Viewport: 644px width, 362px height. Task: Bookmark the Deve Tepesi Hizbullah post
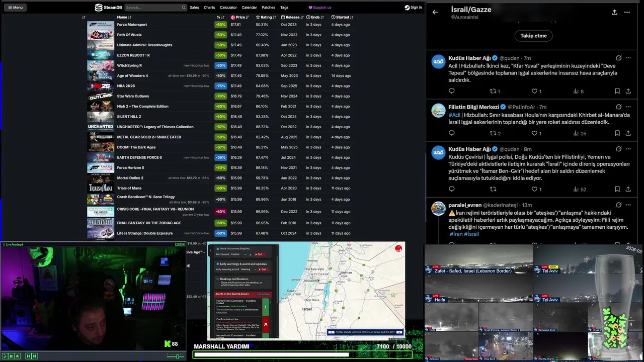point(617,91)
